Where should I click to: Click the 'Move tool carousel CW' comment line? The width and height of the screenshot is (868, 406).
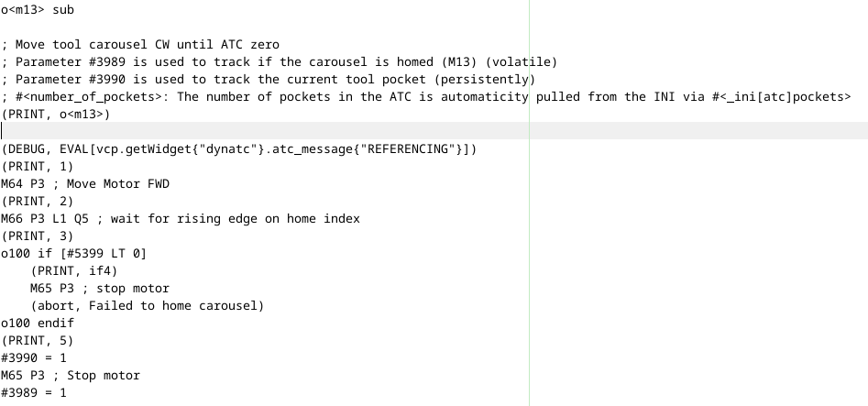point(140,44)
